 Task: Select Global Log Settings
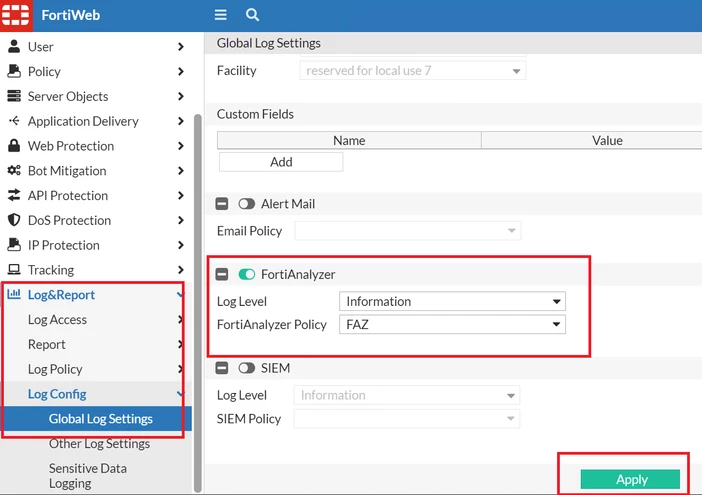(96, 418)
